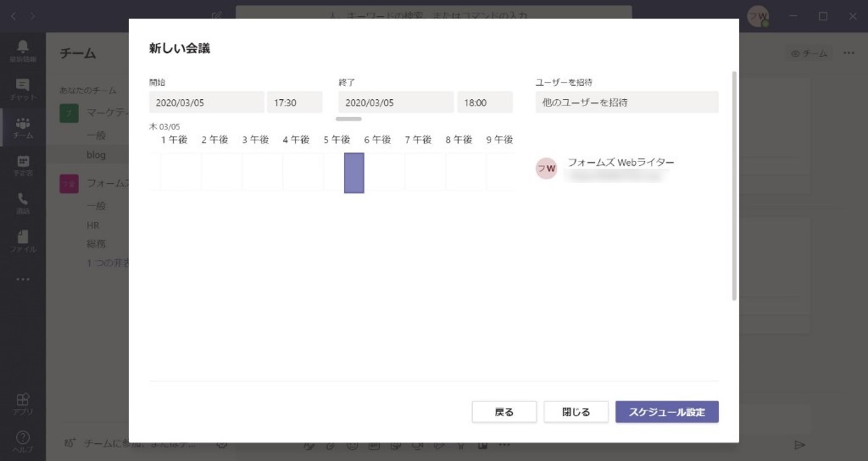The image size is (868, 461).
Task: Go forward with the right arrow
Action: [x=33, y=16]
